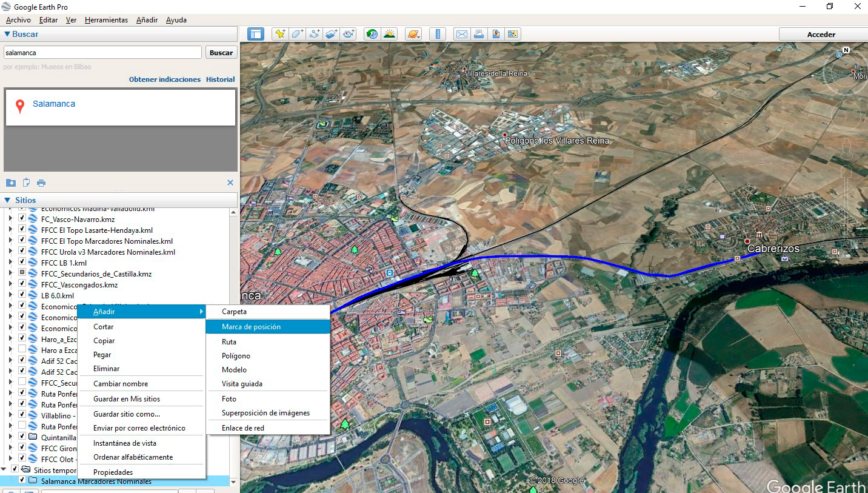
Task: Click the Cabrerizos place marker on map
Action: pyautogui.click(x=747, y=241)
